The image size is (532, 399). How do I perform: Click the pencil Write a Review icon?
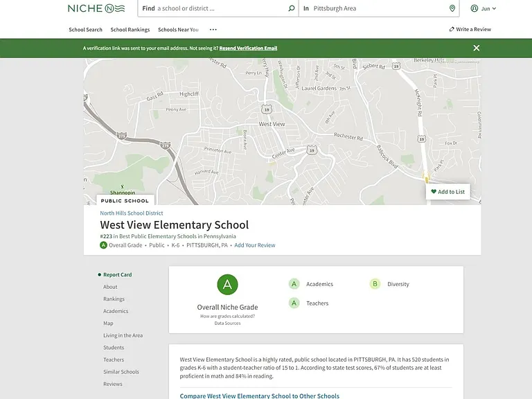[452, 29]
